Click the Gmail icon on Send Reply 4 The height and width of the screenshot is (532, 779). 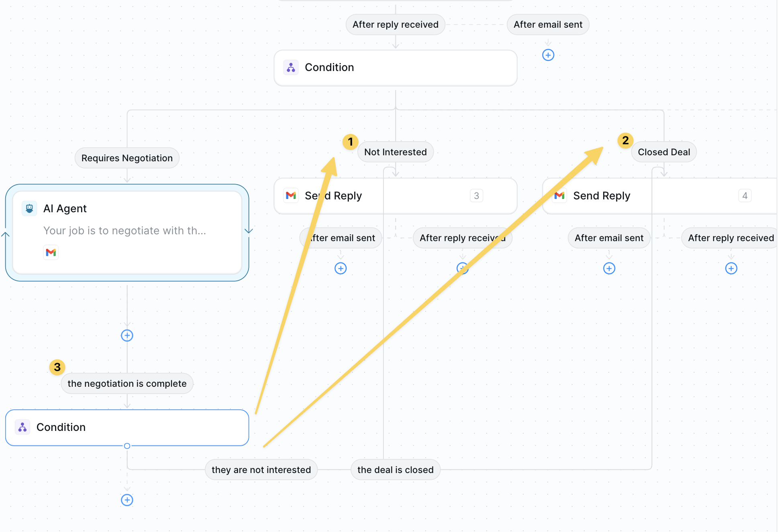(x=559, y=195)
